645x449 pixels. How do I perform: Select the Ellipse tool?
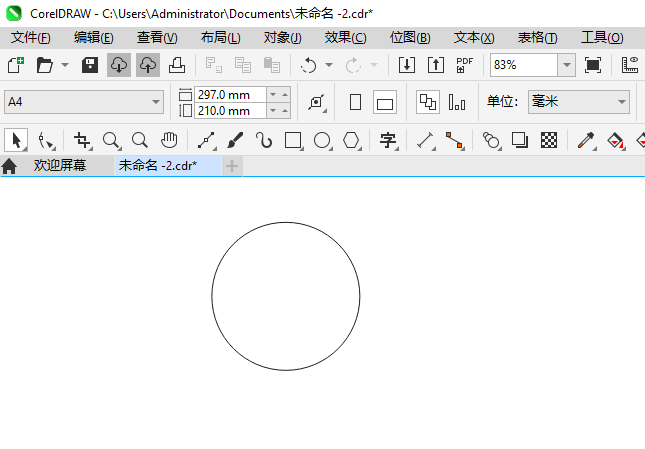[322, 141]
